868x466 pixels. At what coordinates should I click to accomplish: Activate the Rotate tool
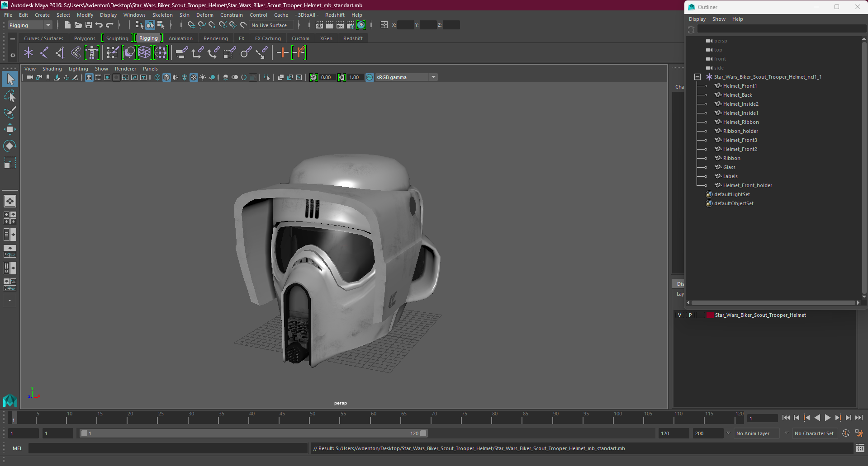pos(10,146)
